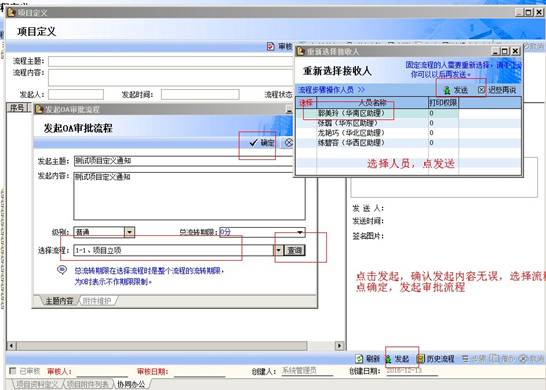Expand 流程步骤操作人员 chevron link

361,89
